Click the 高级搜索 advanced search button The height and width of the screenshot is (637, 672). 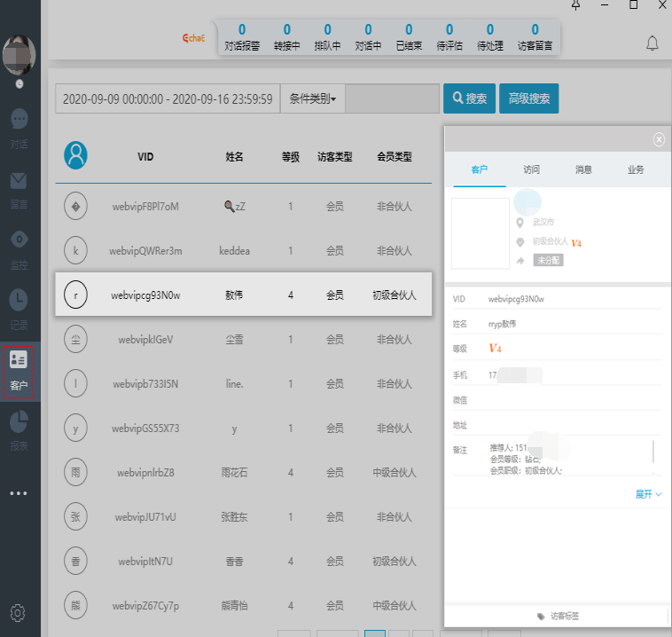coord(528,98)
